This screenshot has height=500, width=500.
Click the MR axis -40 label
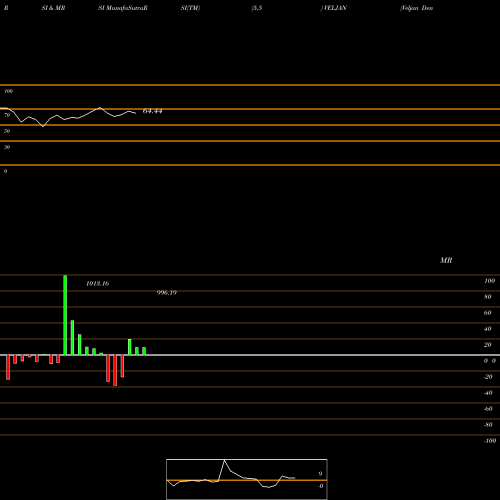[x=488, y=393]
